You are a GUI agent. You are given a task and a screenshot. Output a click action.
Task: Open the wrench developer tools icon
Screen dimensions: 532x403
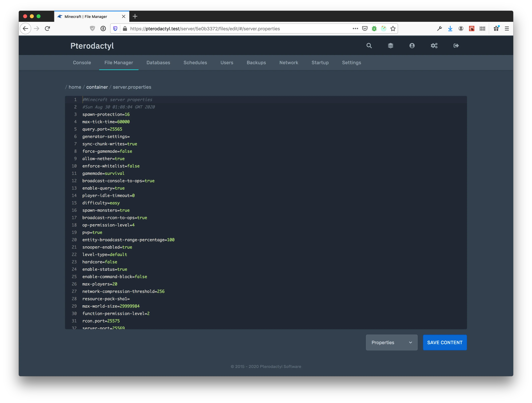[439, 28]
